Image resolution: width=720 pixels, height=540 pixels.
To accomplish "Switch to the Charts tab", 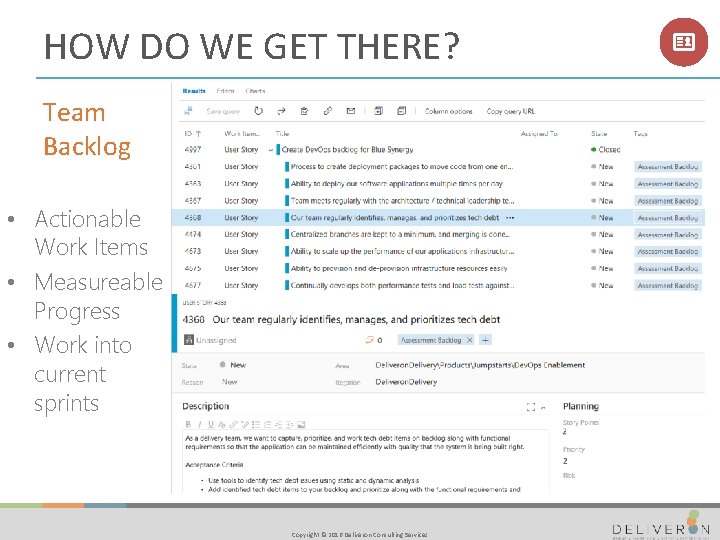I will point(255,91).
